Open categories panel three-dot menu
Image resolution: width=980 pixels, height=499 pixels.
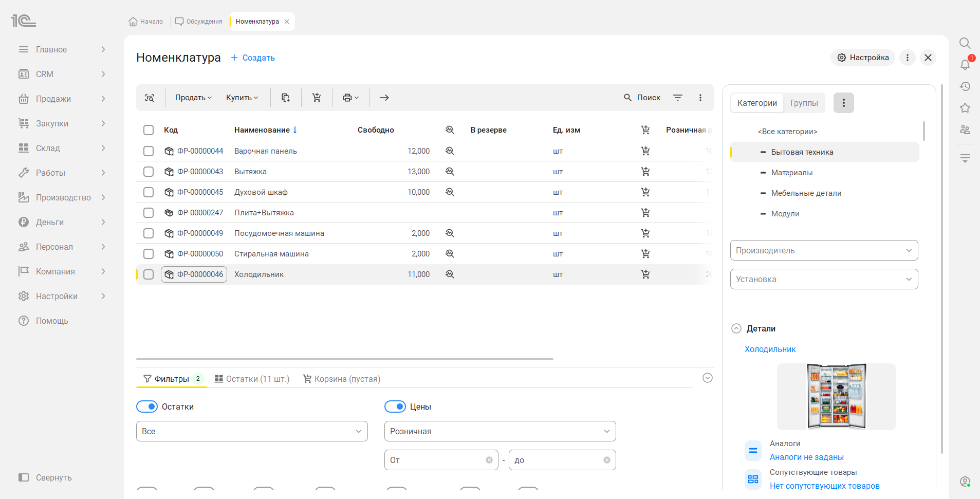tap(844, 103)
